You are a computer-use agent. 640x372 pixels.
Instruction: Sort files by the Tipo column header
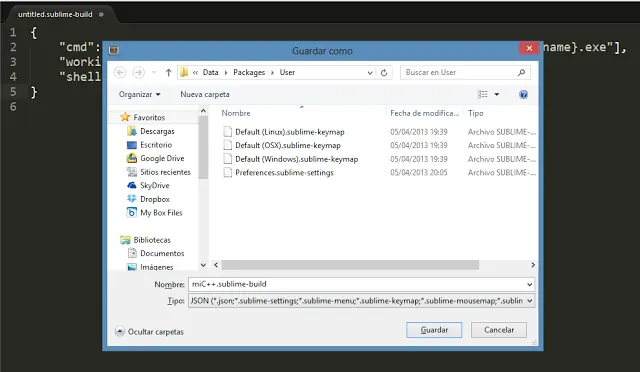click(x=476, y=113)
